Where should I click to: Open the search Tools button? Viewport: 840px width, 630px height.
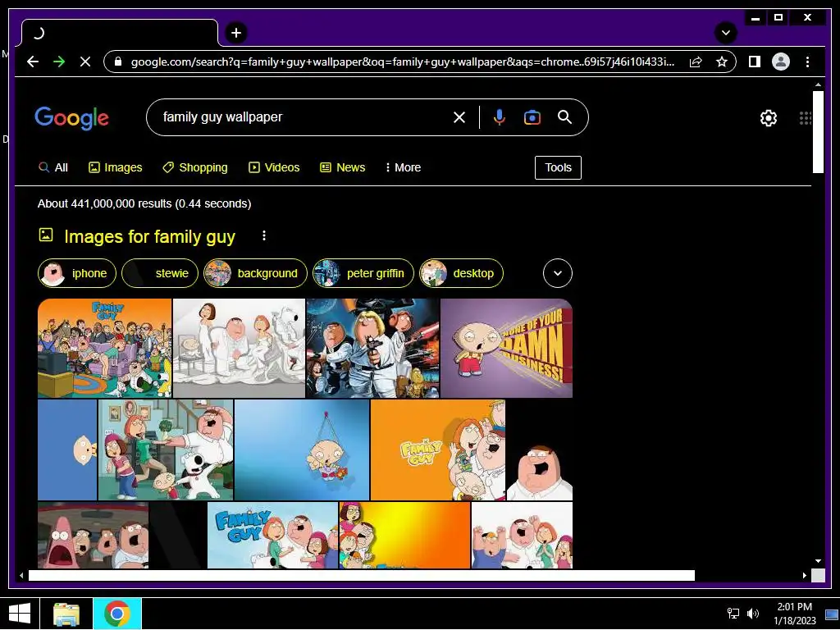[x=558, y=167]
